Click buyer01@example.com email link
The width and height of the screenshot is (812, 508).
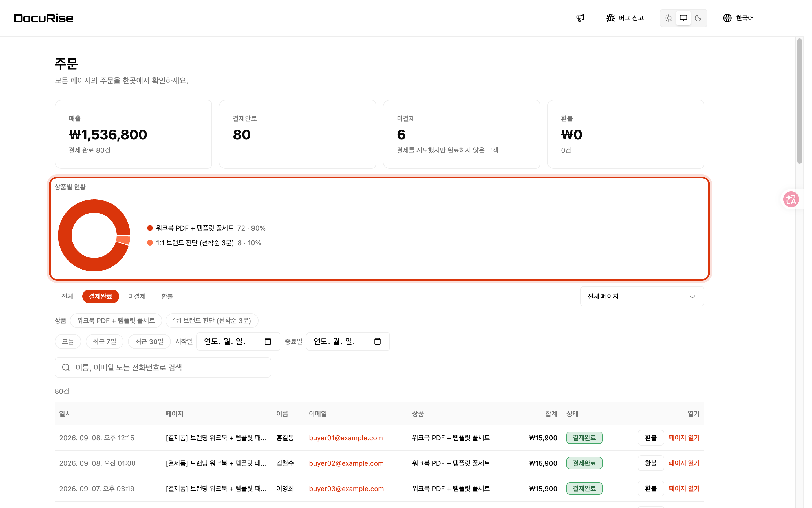point(346,438)
